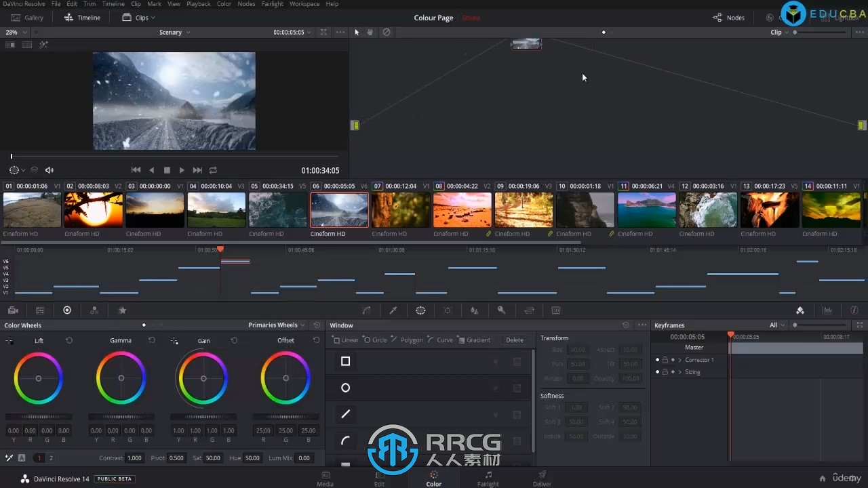Open the Primaries Wheels mode dropdown
Viewport: 868px width, 488px height.
[x=277, y=325]
